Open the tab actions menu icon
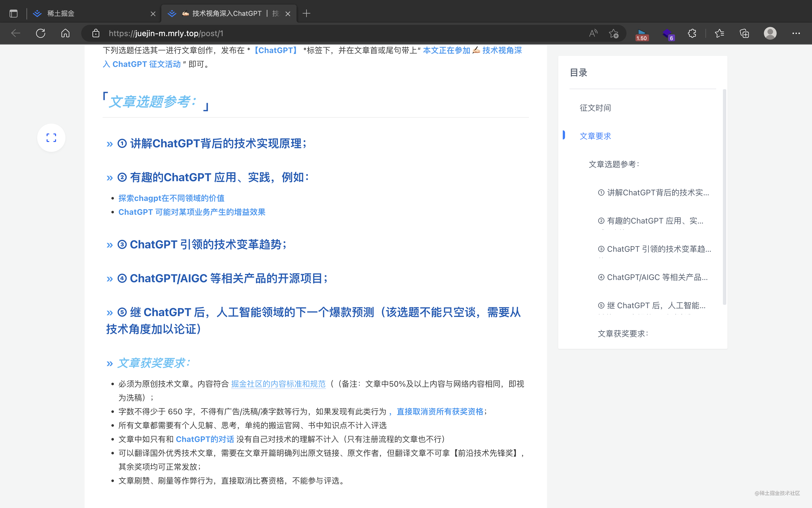The width and height of the screenshot is (812, 508). [14, 14]
